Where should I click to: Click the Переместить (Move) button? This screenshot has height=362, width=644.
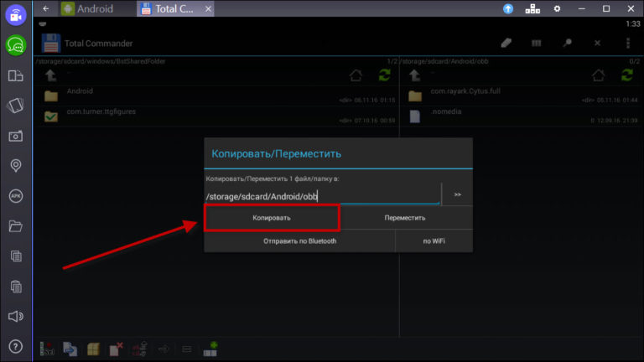point(405,218)
